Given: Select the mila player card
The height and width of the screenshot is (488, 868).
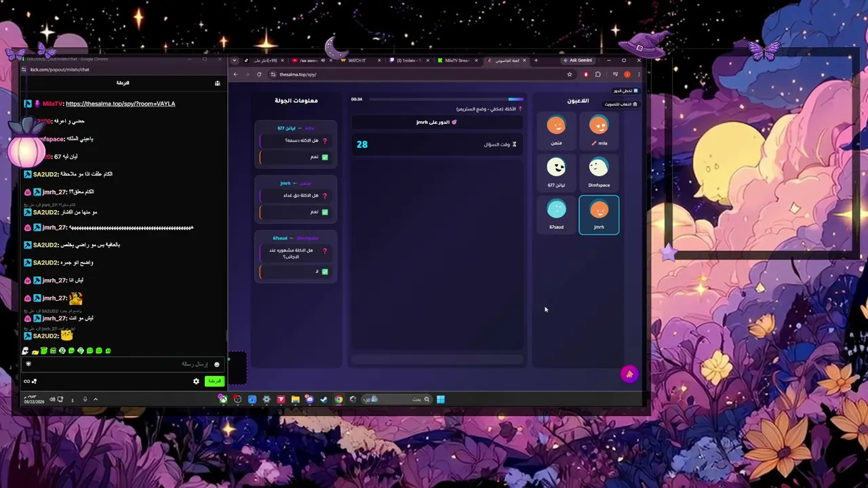Looking at the screenshot, I should [599, 131].
